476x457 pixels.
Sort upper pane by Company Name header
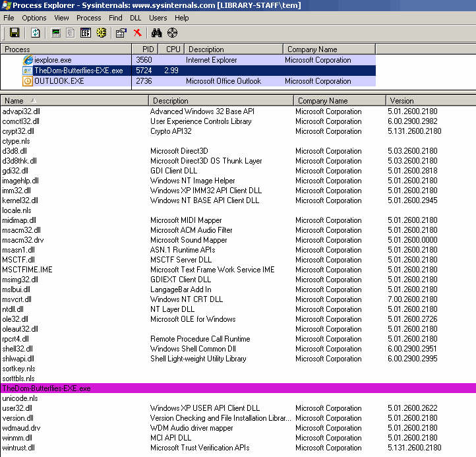pyautogui.click(x=330, y=49)
